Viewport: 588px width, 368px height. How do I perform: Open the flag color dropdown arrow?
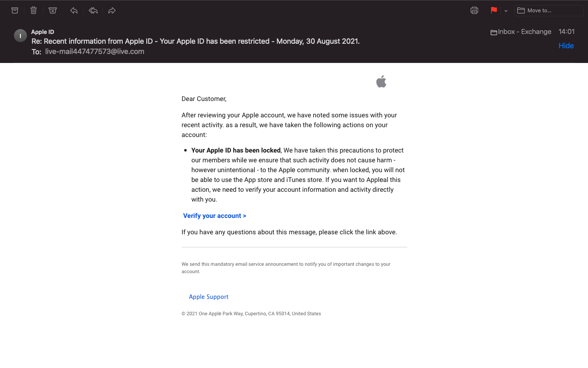[506, 11]
